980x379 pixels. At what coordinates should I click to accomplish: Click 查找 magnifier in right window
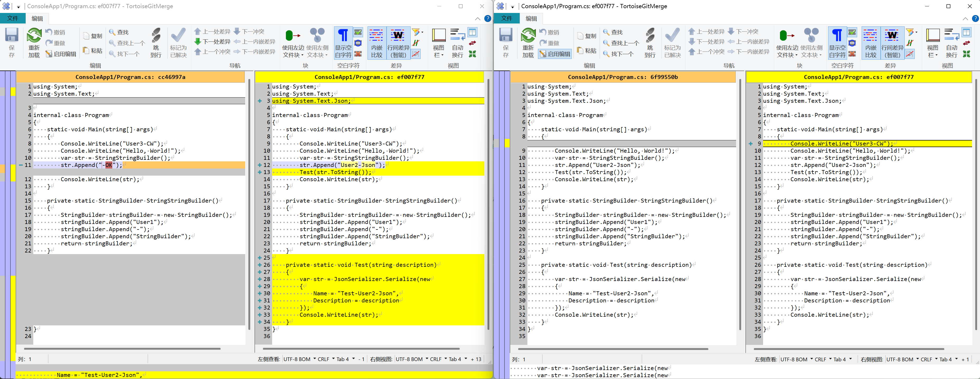[606, 32]
